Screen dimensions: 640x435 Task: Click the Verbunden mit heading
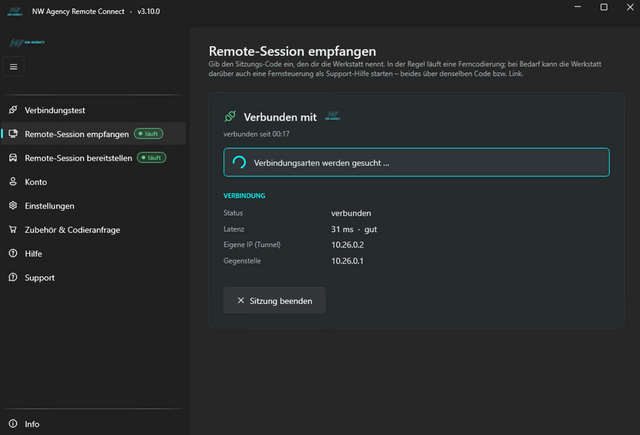pos(280,117)
